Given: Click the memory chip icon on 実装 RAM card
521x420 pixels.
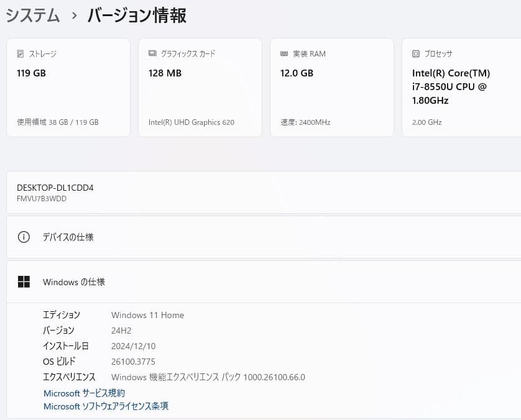Looking at the screenshot, I should pyautogui.click(x=284, y=53).
